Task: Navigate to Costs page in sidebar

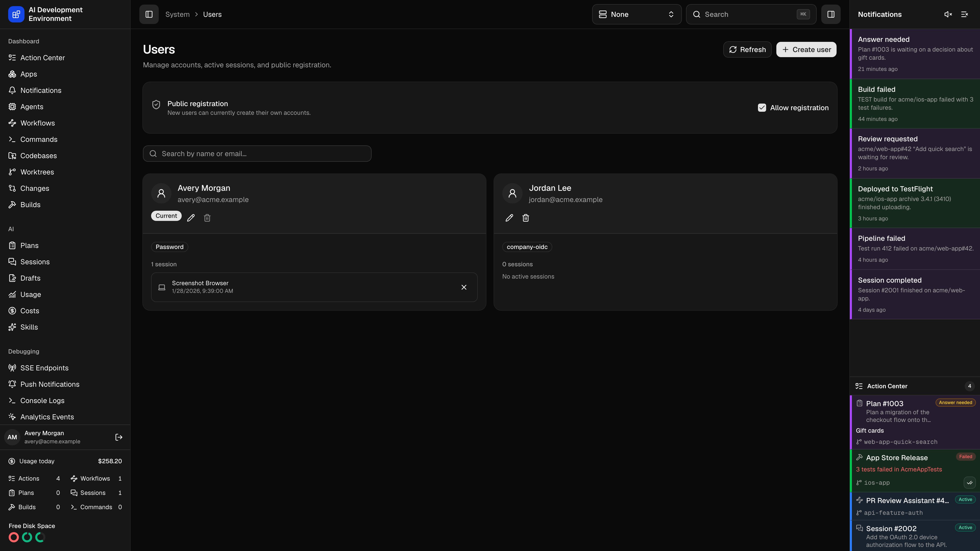Action: pos(65,311)
